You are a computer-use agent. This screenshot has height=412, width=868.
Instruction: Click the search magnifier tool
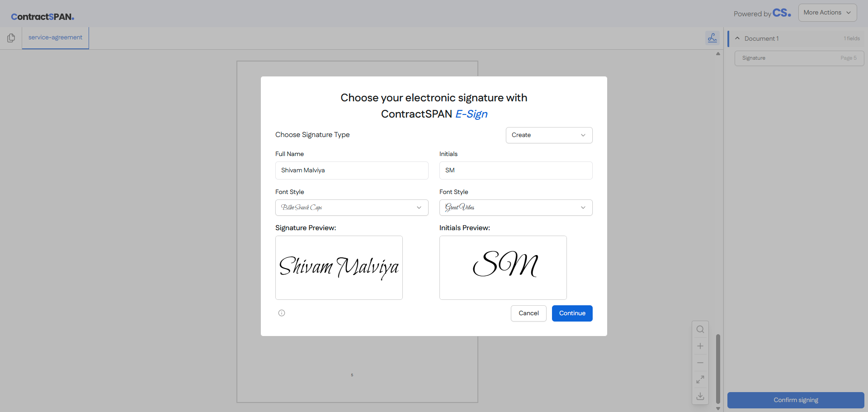(x=700, y=329)
